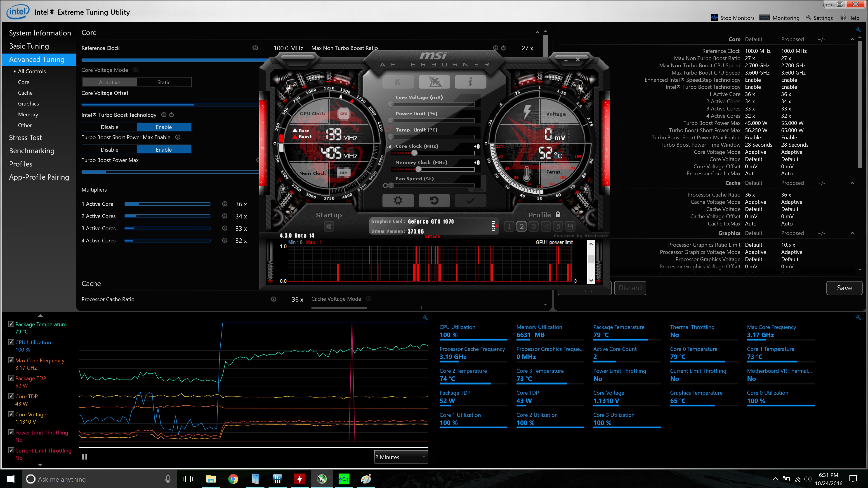Uncheck Max Core Frequency monitor
The width and height of the screenshot is (868, 488).
click(11, 360)
